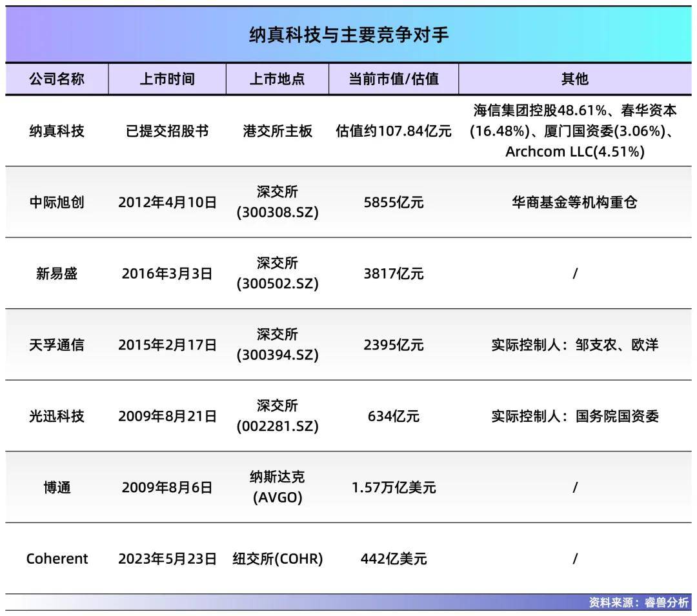
Task: Click the 中际旭创 company name cell
Action: coord(57,202)
